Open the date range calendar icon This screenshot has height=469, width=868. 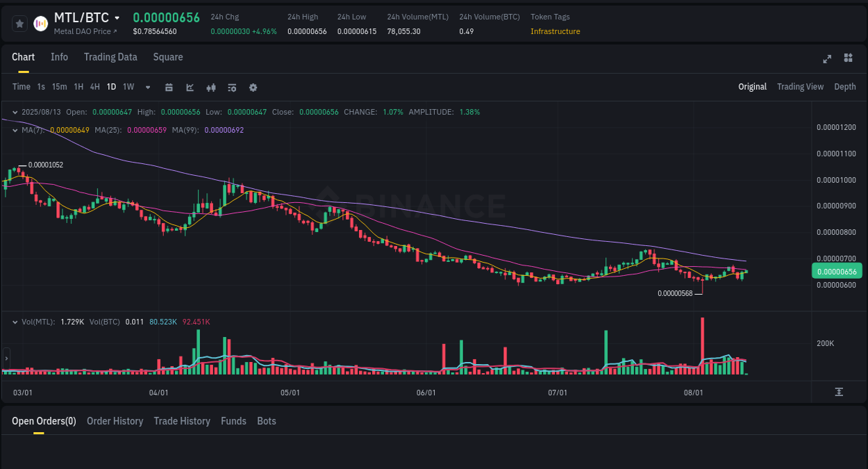[x=169, y=87]
